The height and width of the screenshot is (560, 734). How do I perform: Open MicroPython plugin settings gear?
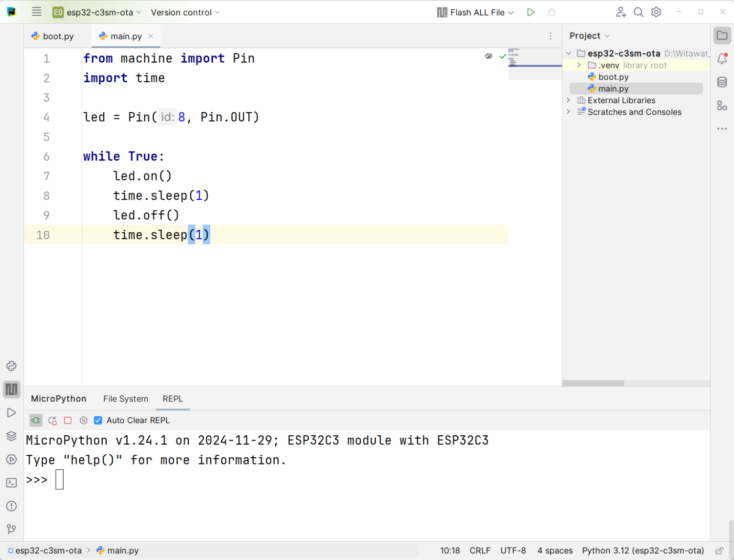[x=84, y=420]
